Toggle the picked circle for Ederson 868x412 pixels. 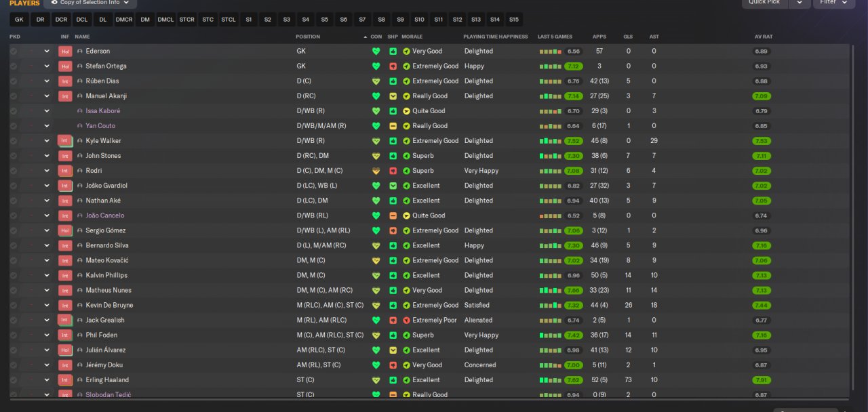tap(14, 51)
